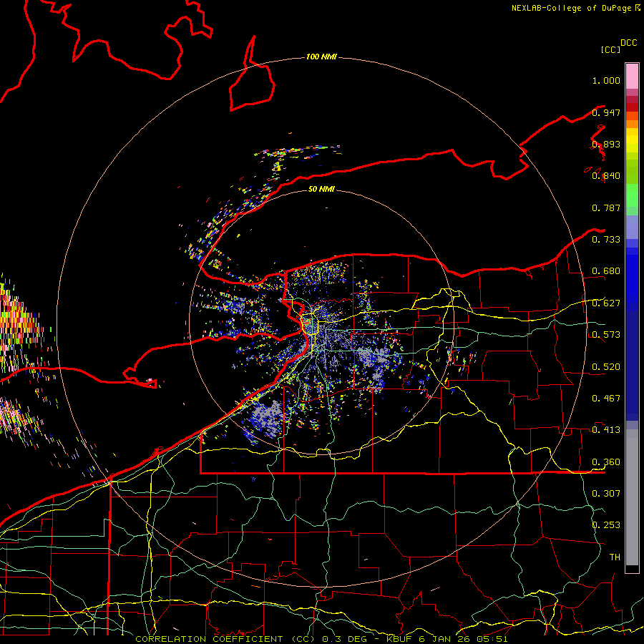Screen dimensions: 644x644
Task: Click the 0.947 scale value
Action: click(606, 112)
